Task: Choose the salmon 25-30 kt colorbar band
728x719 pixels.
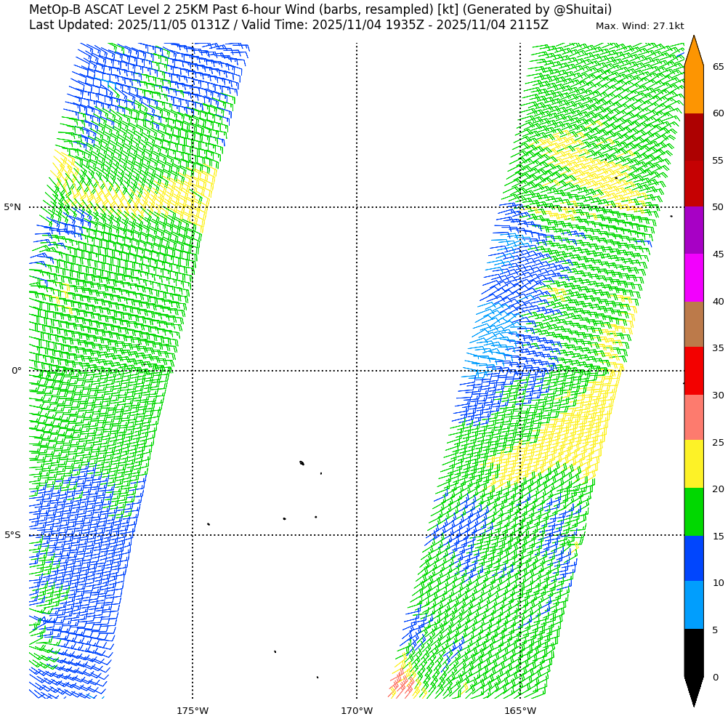Action: coord(693,417)
